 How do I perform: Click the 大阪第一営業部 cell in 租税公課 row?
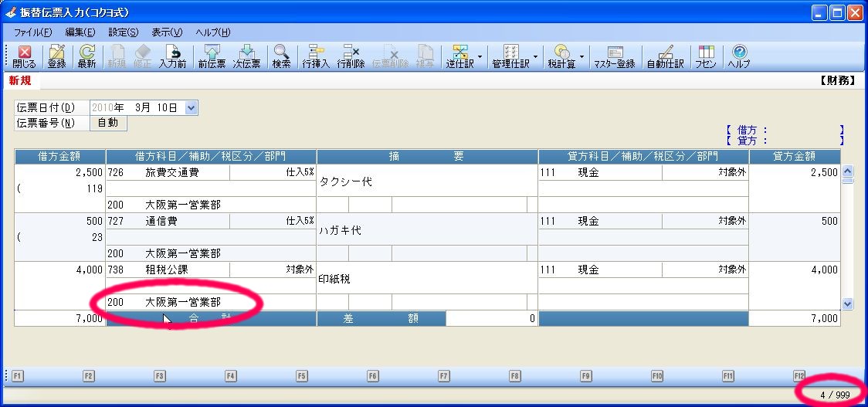coord(211,302)
